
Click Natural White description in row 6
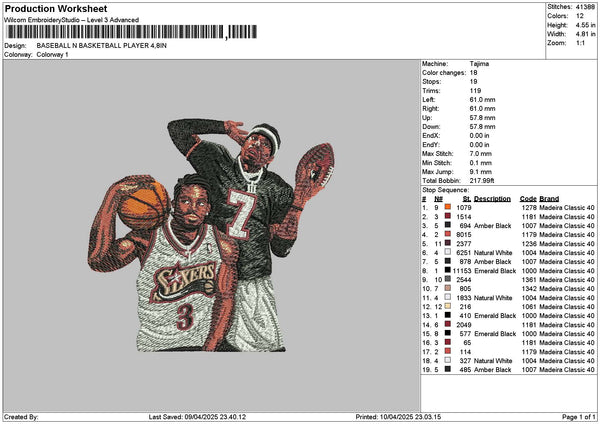(x=493, y=253)
